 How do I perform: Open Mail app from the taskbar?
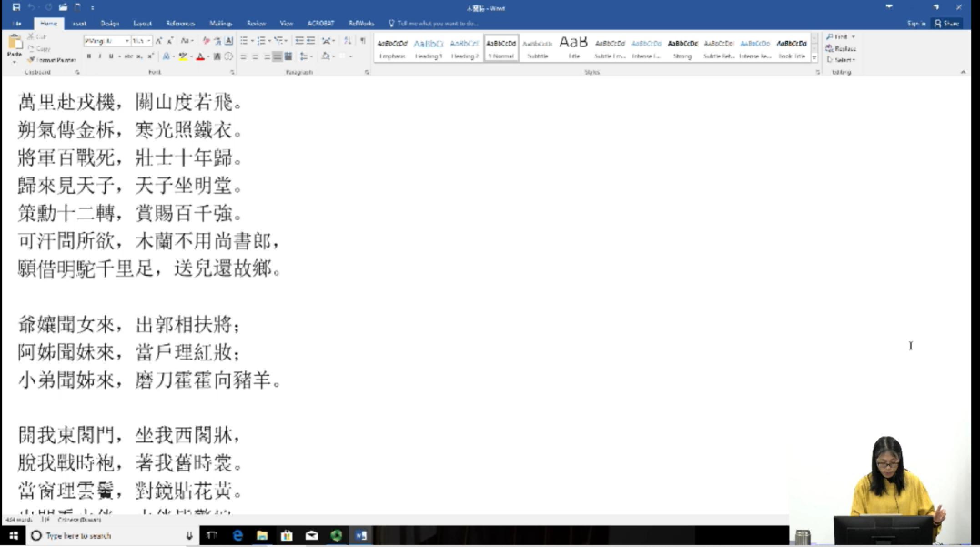312,536
